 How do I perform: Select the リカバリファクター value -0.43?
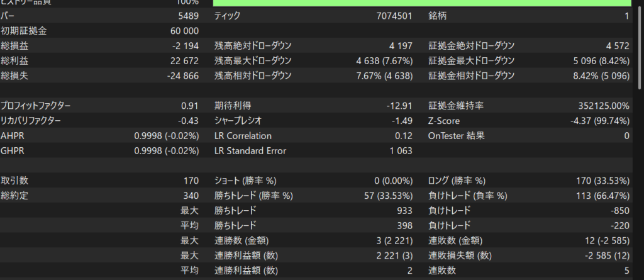click(187, 121)
